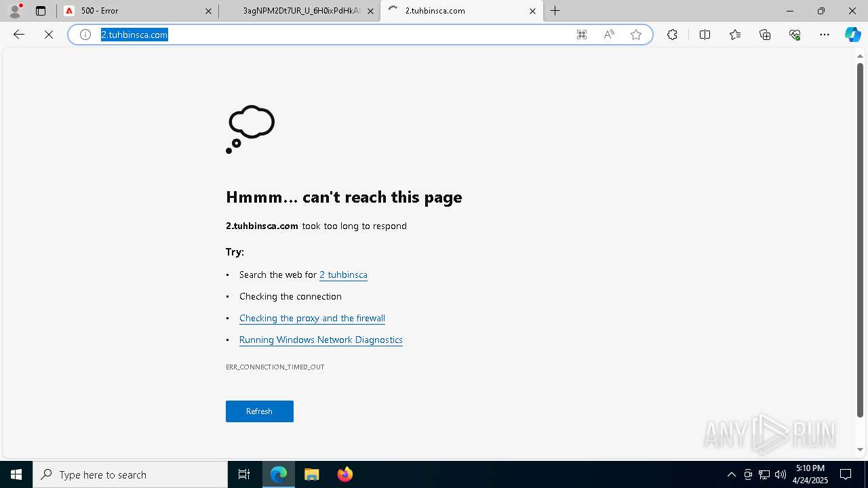The width and height of the screenshot is (868, 488).
Task: Open the tab actions menu icon
Action: [x=41, y=11]
